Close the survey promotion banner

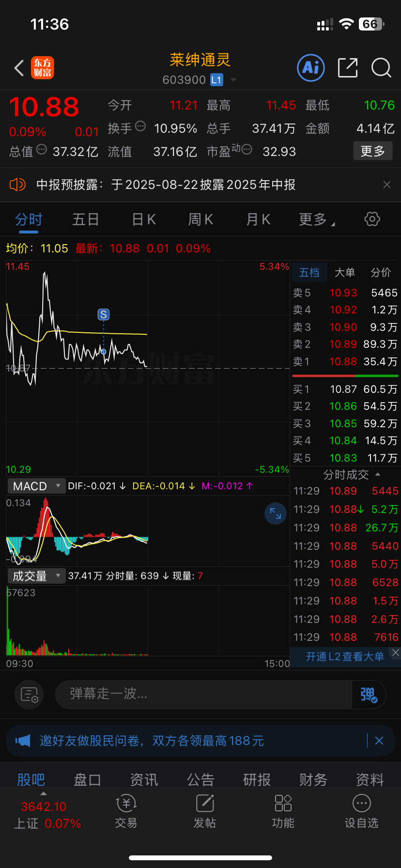point(379,741)
